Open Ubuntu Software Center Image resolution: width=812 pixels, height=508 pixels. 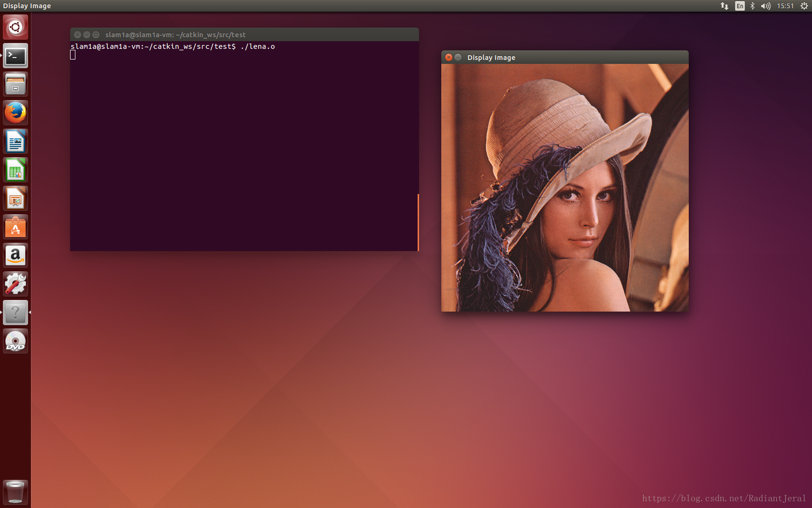(x=15, y=227)
